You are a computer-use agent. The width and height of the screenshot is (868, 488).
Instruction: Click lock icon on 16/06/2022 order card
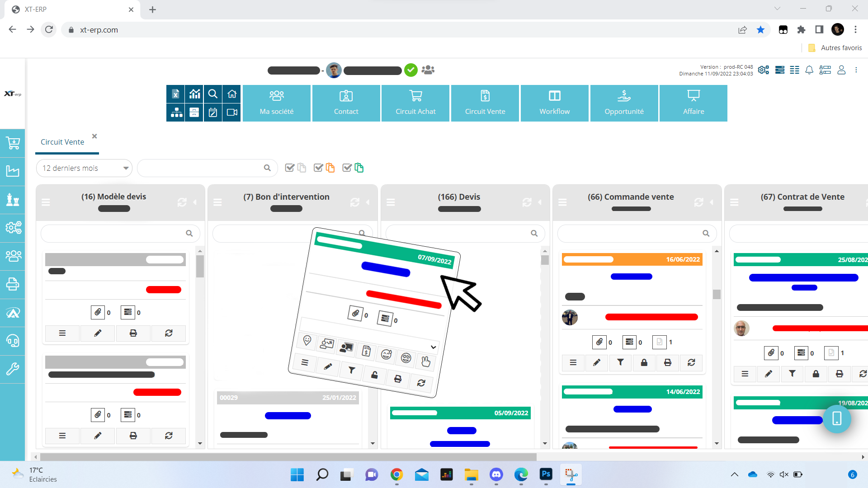click(644, 362)
